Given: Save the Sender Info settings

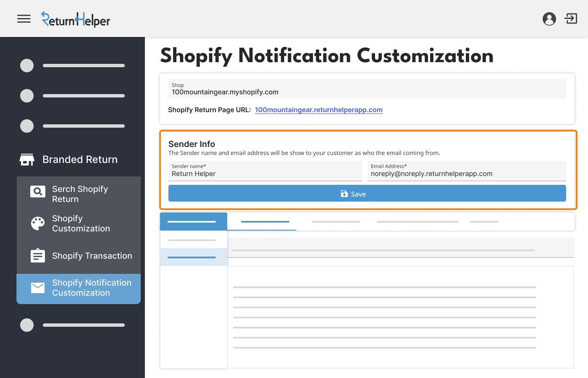Looking at the screenshot, I should pyautogui.click(x=367, y=193).
